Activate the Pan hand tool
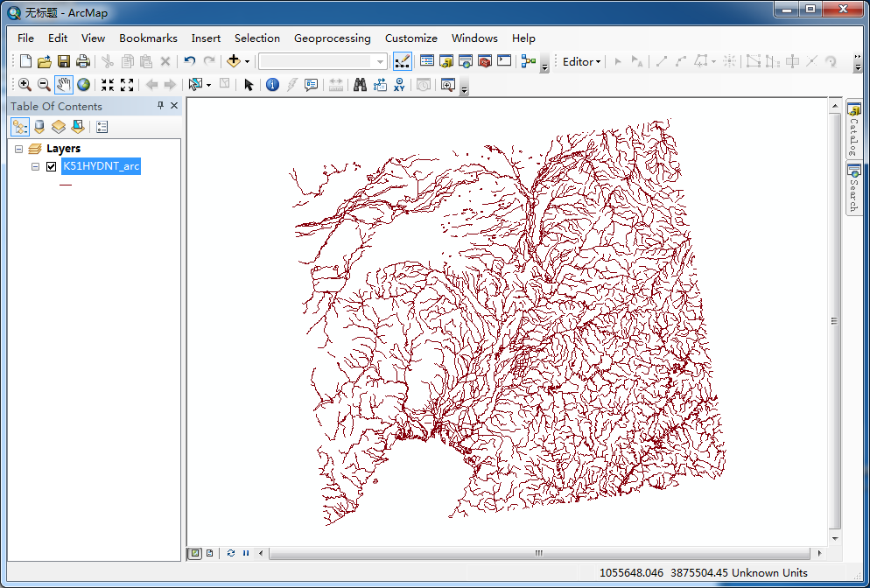The height and width of the screenshot is (588, 870). pos(64,85)
